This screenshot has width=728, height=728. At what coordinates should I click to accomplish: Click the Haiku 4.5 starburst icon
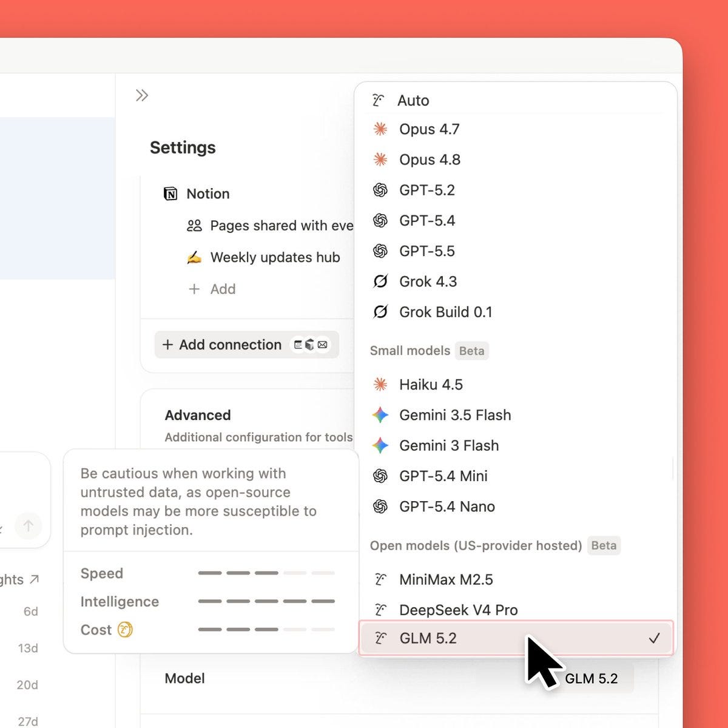click(x=380, y=385)
